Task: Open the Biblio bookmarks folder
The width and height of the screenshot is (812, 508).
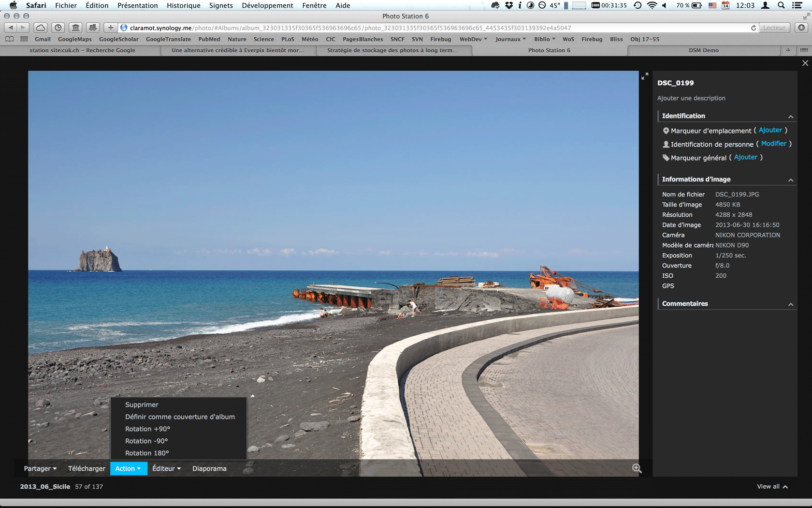Action: click(x=545, y=39)
